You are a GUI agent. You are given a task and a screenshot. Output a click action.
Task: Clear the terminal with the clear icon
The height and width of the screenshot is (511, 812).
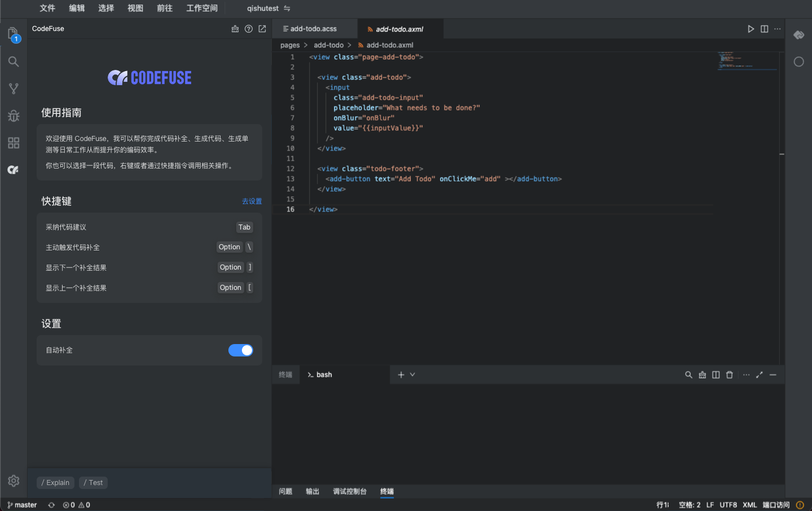(x=703, y=375)
